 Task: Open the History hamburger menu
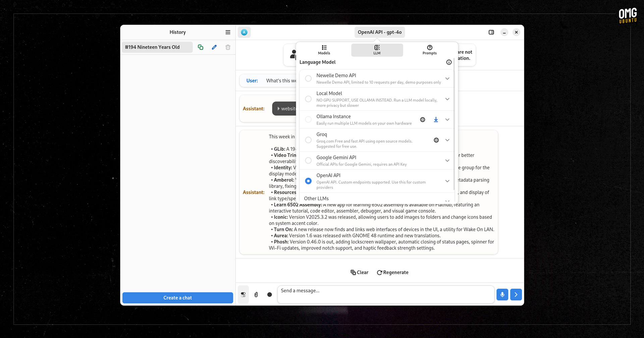(228, 32)
